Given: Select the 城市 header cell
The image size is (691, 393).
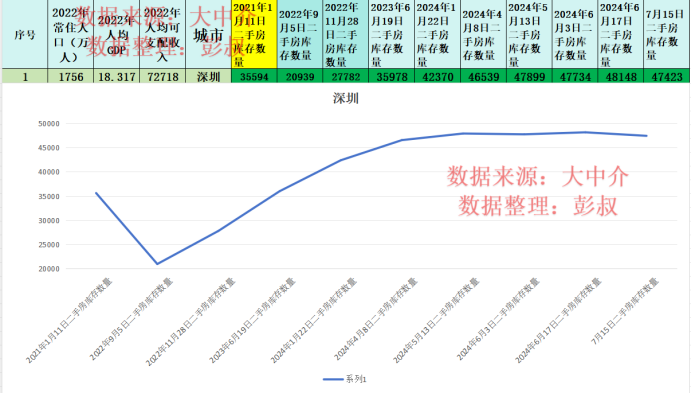Looking at the screenshot, I should tap(208, 34).
